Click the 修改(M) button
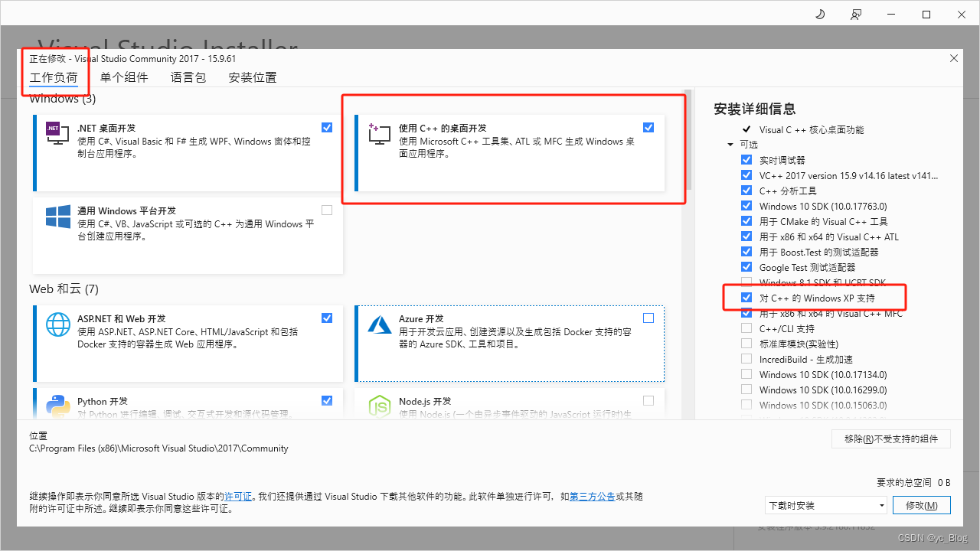Image resolution: width=980 pixels, height=551 pixels. [x=921, y=505]
